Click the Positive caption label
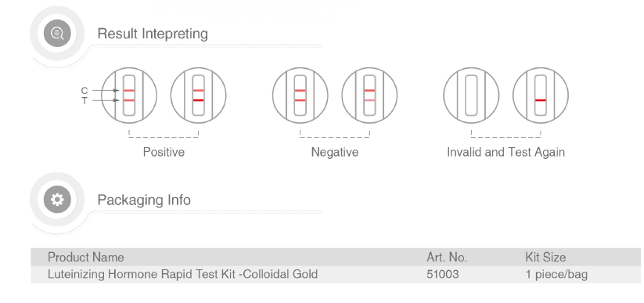This screenshot has height=303, width=644. (x=164, y=152)
